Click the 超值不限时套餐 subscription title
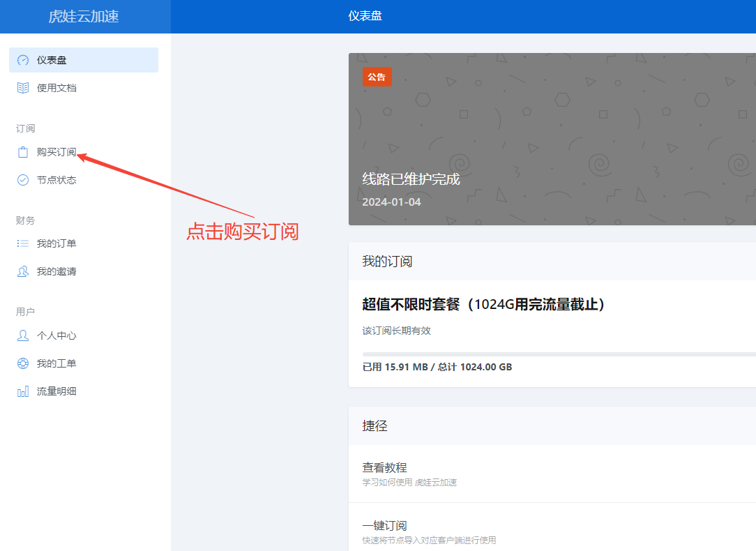This screenshot has height=551, width=756. pyautogui.click(x=483, y=305)
